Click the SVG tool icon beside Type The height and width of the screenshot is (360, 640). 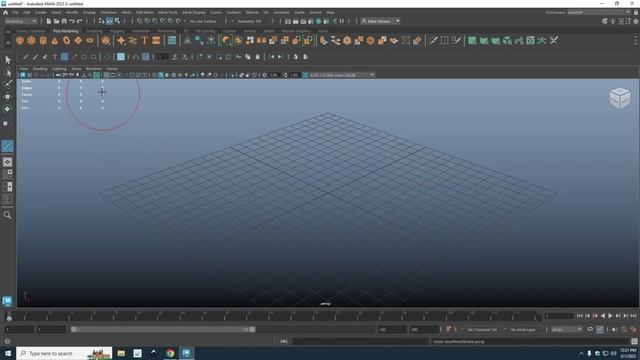coord(156,40)
